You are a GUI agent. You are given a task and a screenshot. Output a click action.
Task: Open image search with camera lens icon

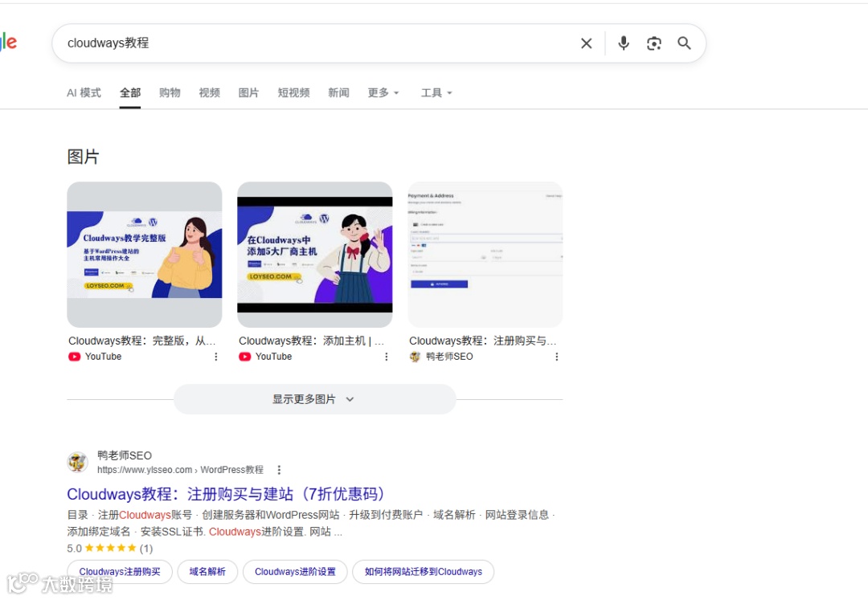(x=653, y=43)
